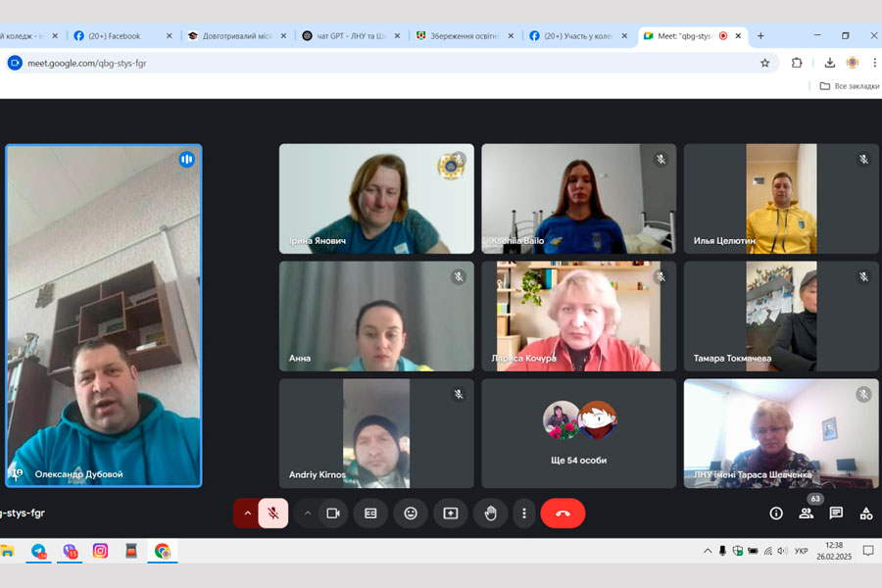This screenshot has height=588, width=882.
Task: View site information icon in address bar
Action: 15,63
